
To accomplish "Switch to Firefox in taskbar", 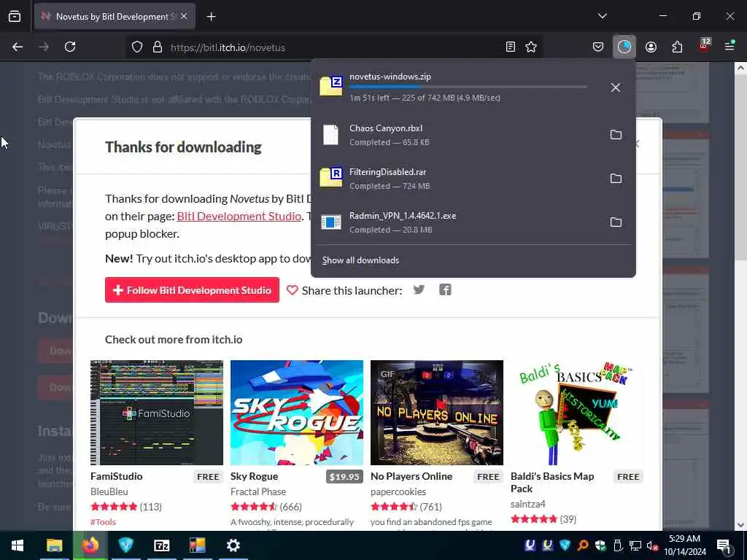I will [x=90, y=545].
